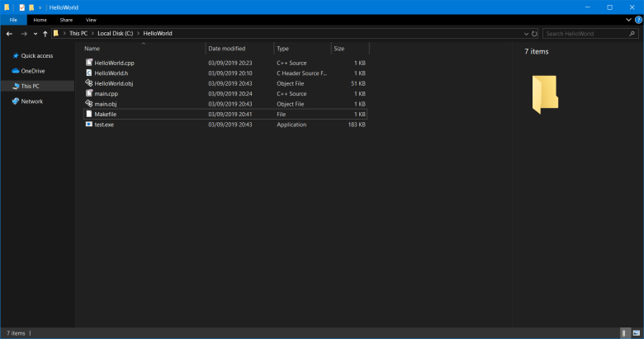Image resolution: width=644 pixels, height=339 pixels.
Task: Switch to large icons view in status bar
Action: 637,333
